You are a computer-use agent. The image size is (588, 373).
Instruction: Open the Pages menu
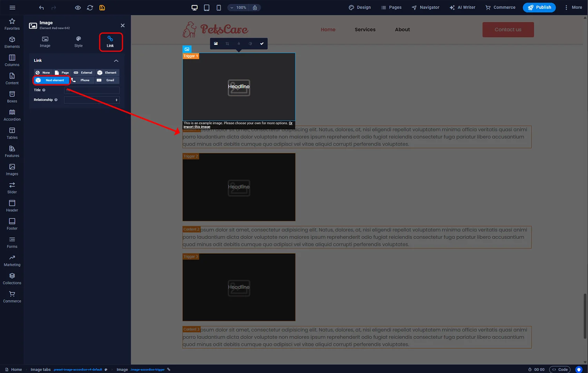click(391, 7)
